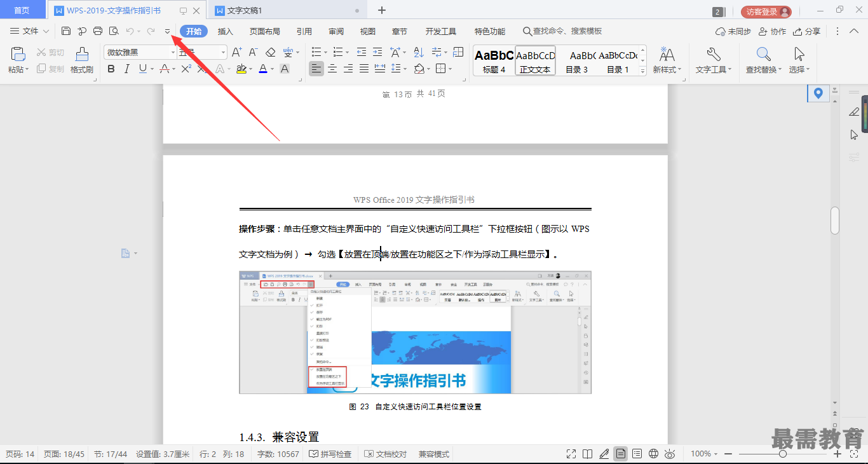868x464 pixels.
Task: Right align the paragraph
Action: [x=348, y=69]
